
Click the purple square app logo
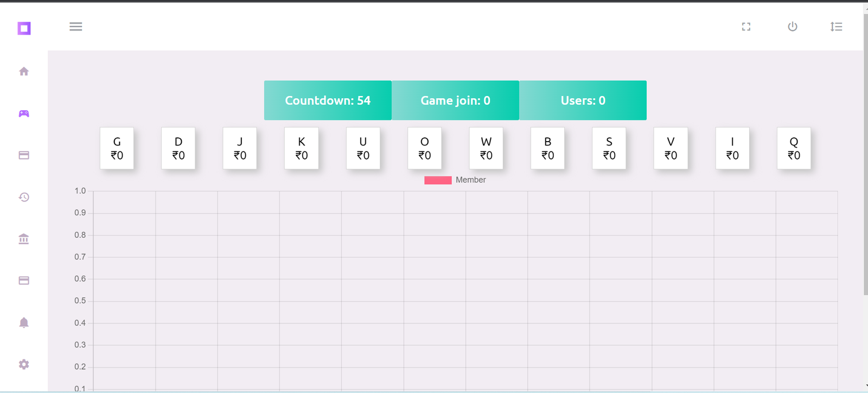tap(24, 28)
